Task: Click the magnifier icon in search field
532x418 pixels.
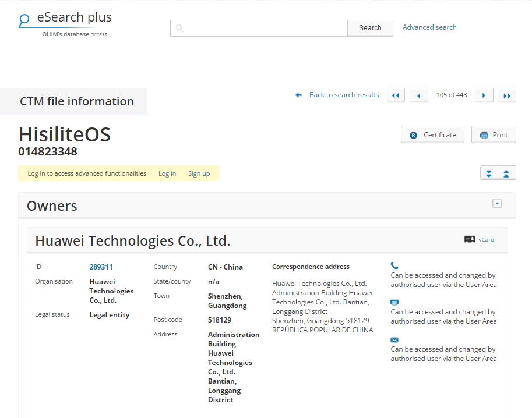Action: point(179,28)
